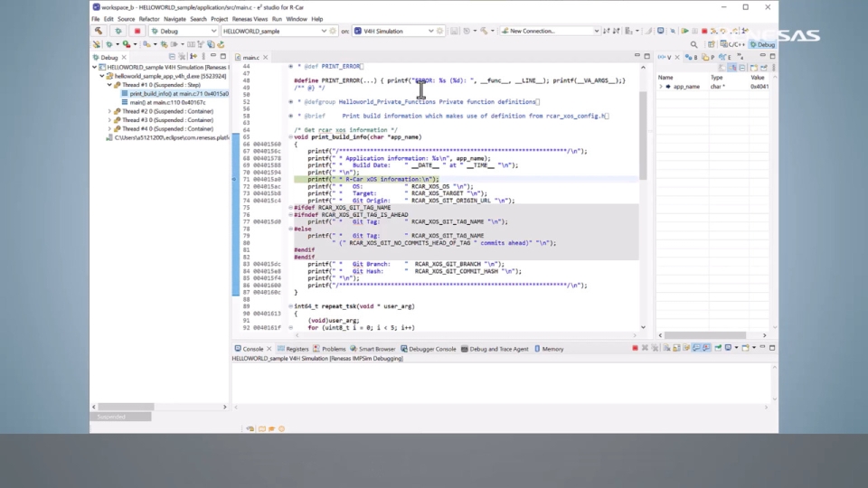Click the Resume green play icon
Image resolution: width=868 pixels, height=488 pixels.
684,31
